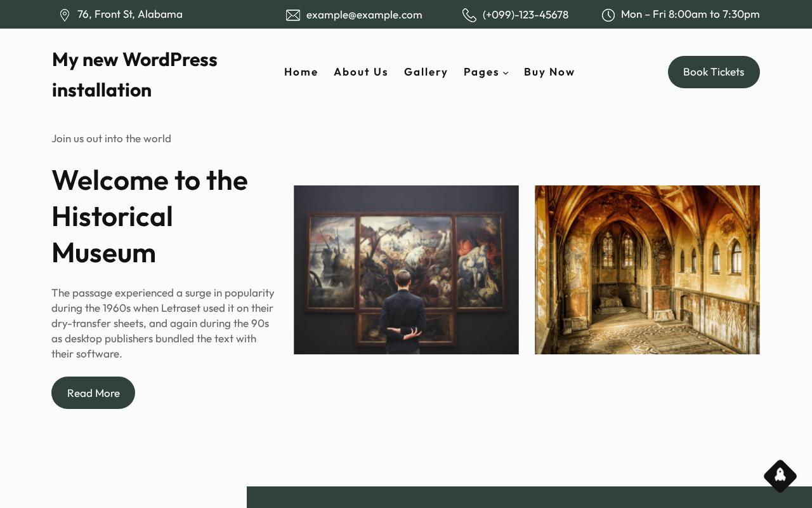Open the museum painting gallery image
This screenshot has height=508, width=812.
coord(406,270)
